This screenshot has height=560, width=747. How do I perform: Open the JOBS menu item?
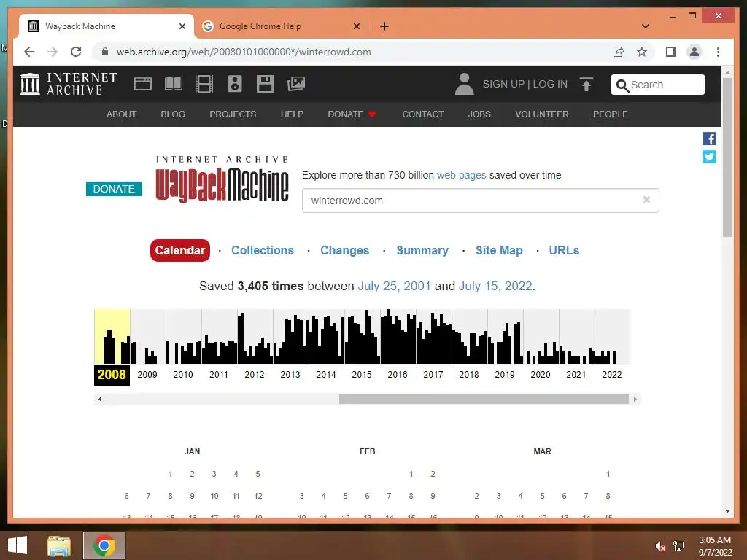click(479, 114)
